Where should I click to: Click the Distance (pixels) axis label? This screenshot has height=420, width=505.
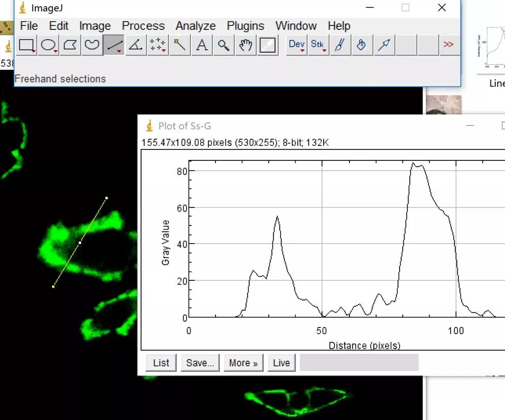pos(364,346)
